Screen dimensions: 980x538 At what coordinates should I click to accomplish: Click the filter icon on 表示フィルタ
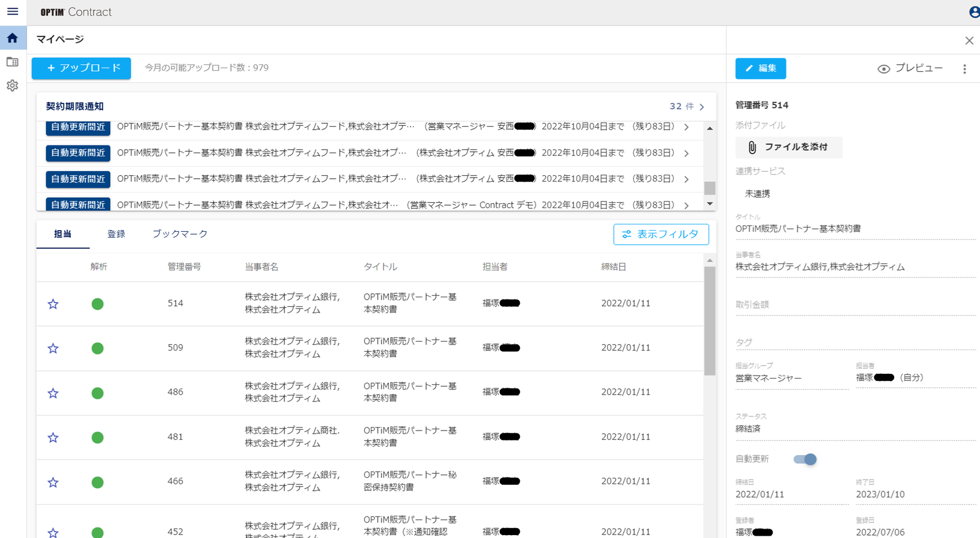tap(627, 234)
